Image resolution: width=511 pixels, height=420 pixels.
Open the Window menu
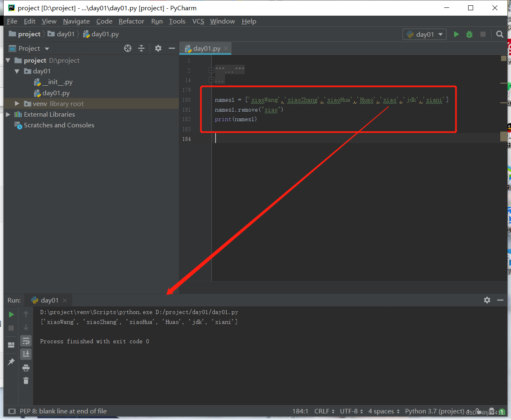(x=223, y=21)
